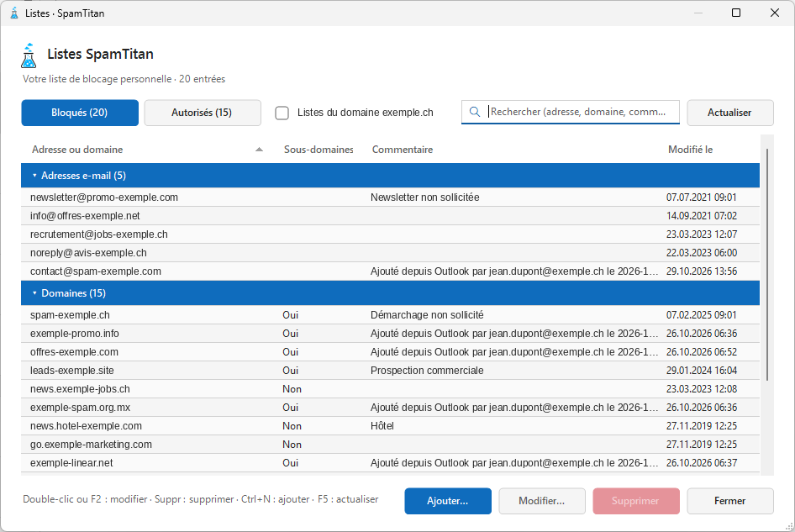Open the Ajouter... dialog
The image size is (795, 532).
448,501
